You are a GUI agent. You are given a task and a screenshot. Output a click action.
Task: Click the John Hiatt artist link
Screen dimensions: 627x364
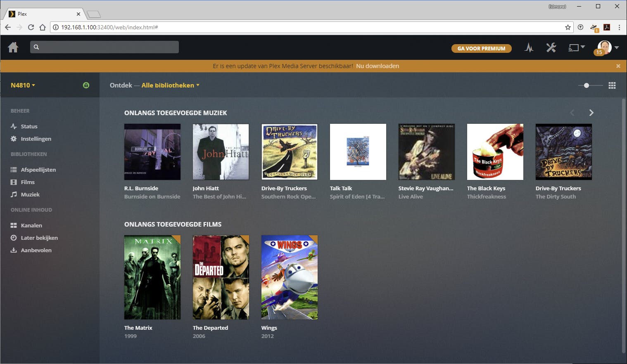tap(206, 188)
